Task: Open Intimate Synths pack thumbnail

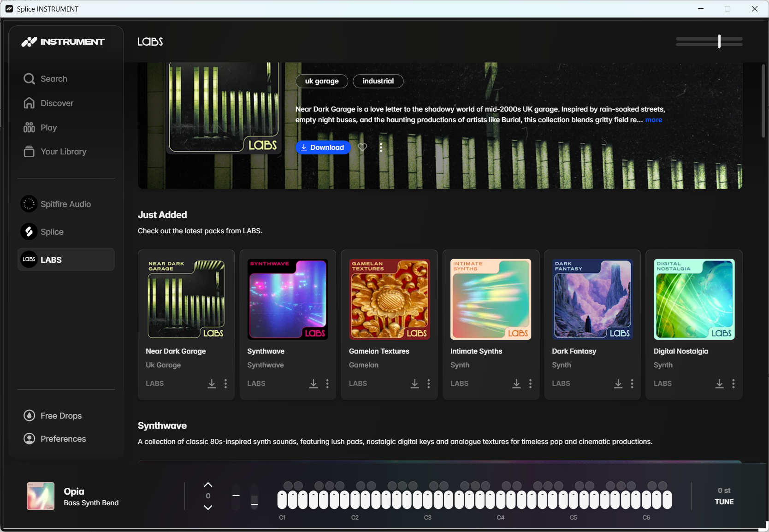Action: (x=491, y=300)
